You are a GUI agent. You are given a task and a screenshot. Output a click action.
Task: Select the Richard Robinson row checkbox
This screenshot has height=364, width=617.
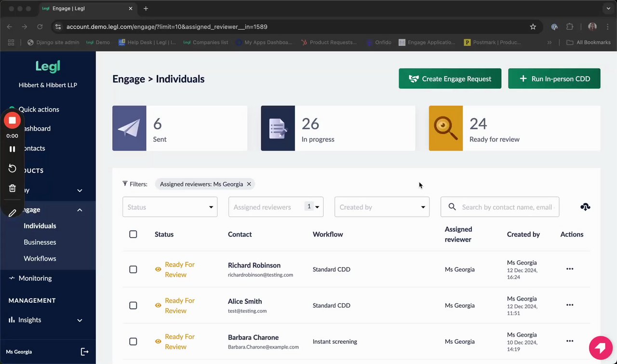coord(133,270)
